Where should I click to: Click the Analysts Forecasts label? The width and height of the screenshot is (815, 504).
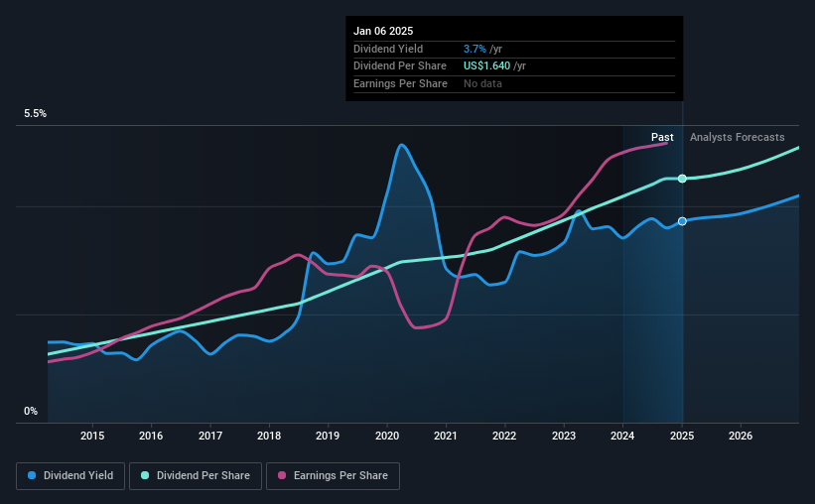(x=737, y=137)
